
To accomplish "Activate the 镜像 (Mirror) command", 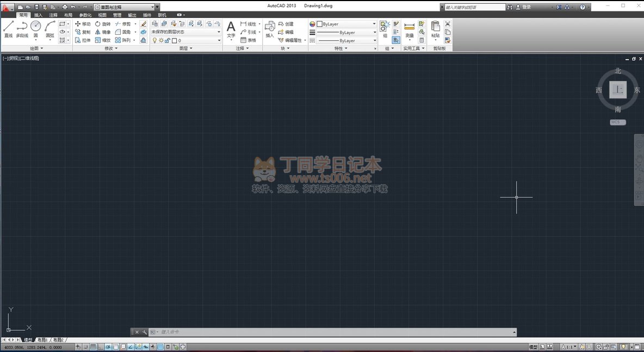I will [x=103, y=32].
